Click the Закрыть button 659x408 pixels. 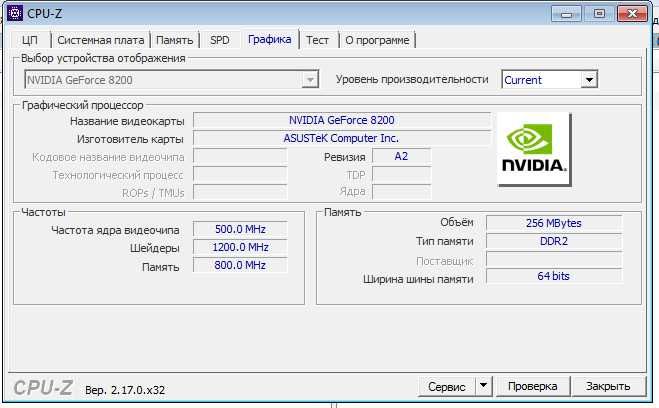tap(608, 386)
